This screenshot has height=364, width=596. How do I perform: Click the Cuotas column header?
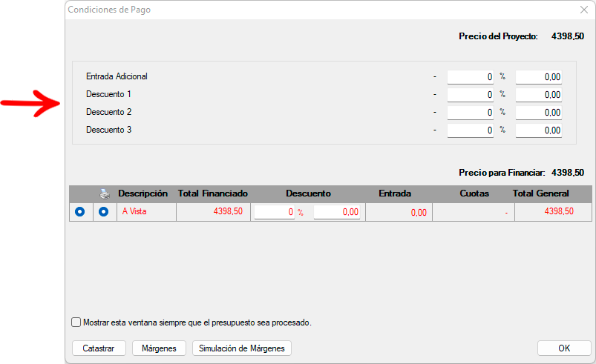pyautogui.click(x=474, y=193)
